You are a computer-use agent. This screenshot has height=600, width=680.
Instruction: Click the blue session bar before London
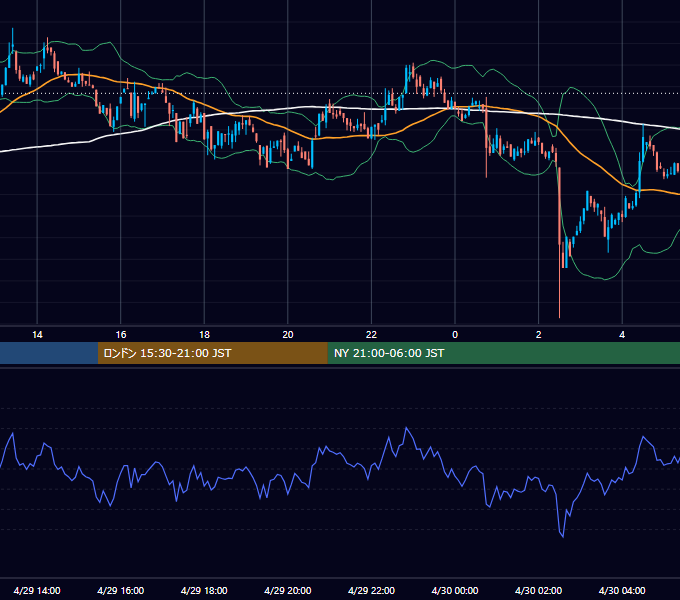pyautogui.click(x=49, y=353)
